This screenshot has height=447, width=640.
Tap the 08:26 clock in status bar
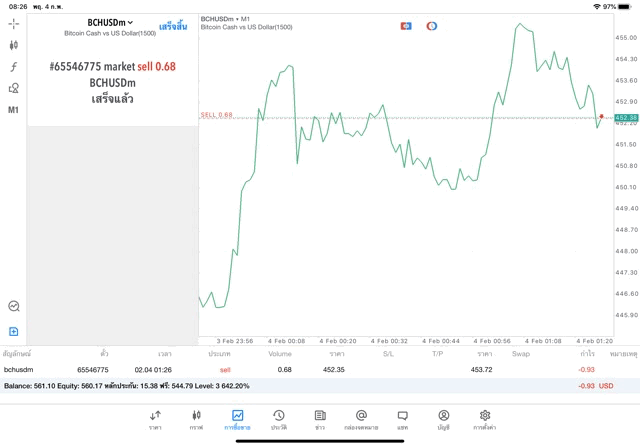pos(18,7)
